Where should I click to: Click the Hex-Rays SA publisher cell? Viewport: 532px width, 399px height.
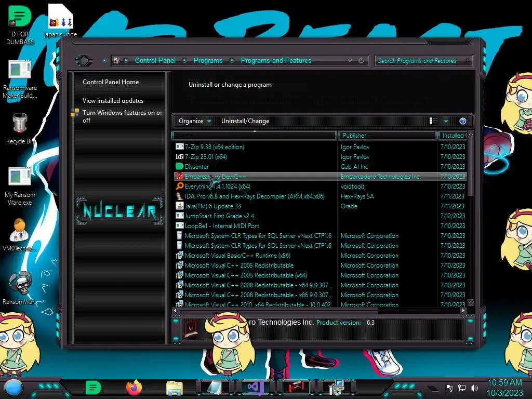click(357, 196)
